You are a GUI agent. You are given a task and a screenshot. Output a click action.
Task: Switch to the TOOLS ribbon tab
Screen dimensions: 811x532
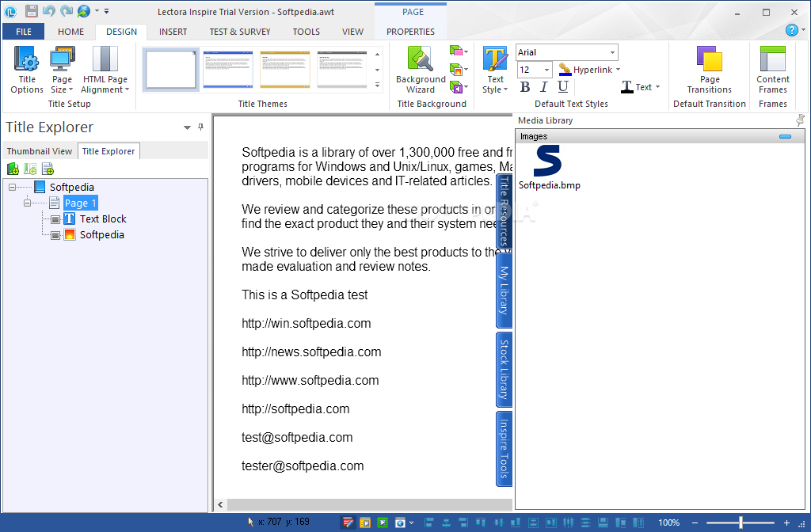[307, 32]
